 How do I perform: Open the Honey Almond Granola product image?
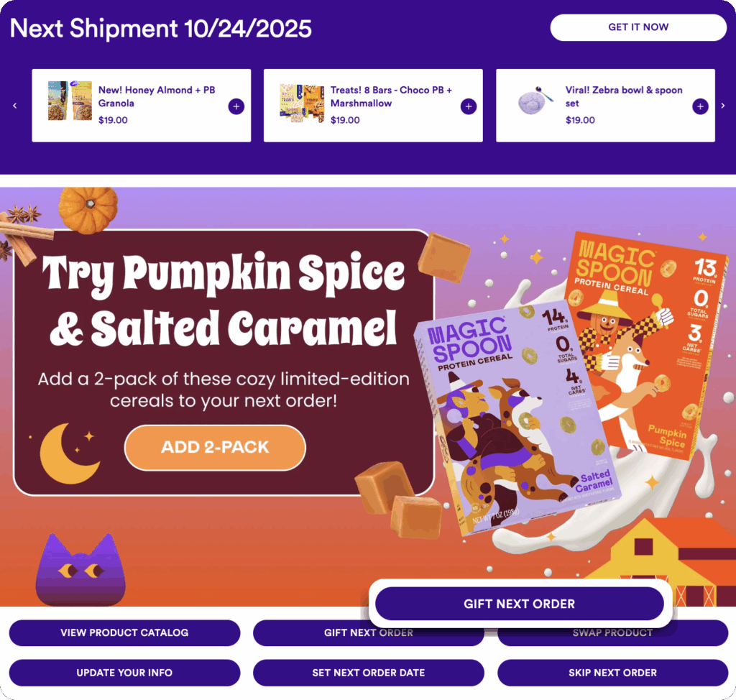pos(70,101)
